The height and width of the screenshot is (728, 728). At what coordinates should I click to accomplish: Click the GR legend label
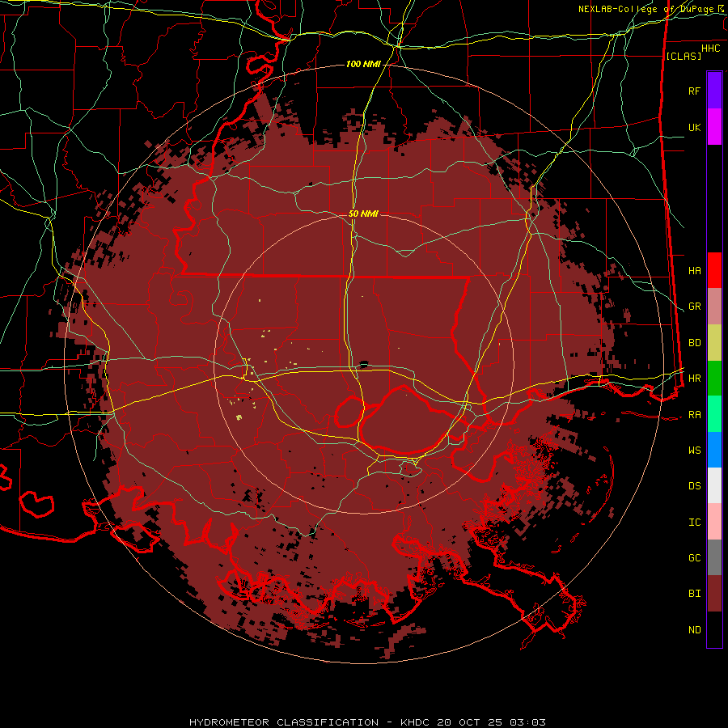tap(695, 307)
